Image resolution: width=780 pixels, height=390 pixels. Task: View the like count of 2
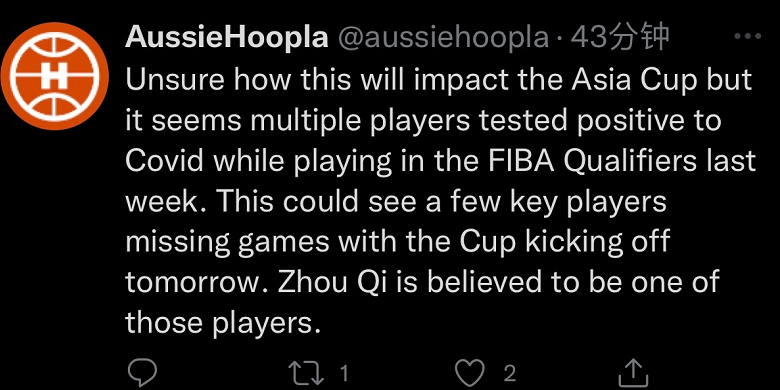[509, 373]
